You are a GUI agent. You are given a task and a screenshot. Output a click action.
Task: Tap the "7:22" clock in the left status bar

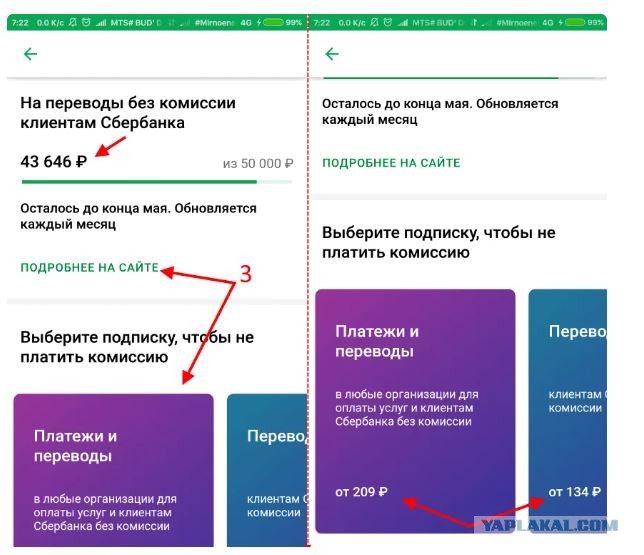point(20,22)
